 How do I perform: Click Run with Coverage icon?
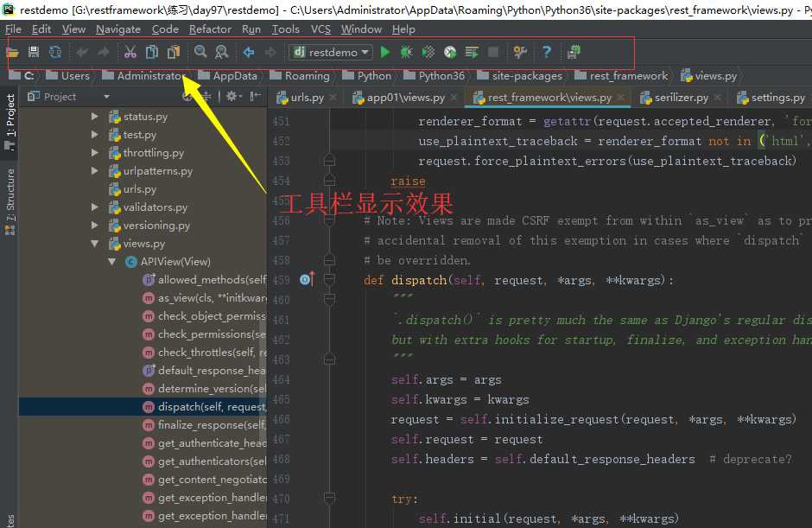(428, 52)
